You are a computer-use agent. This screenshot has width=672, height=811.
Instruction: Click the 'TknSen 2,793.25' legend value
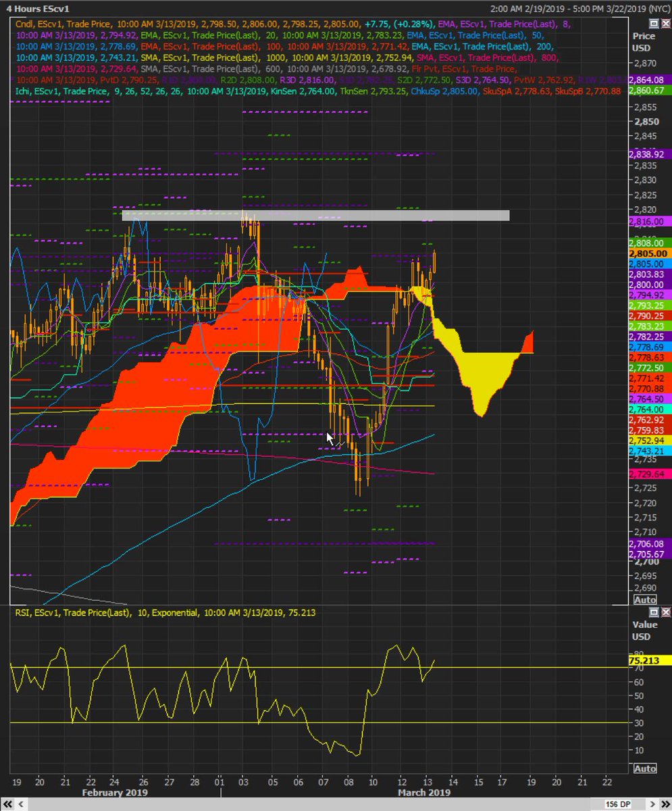click(373, 91)
